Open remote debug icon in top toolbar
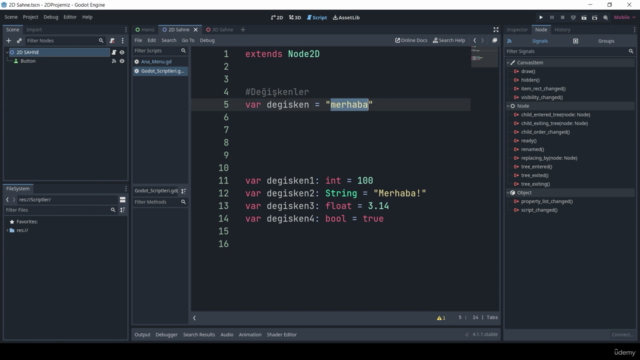This screenshot has width=640, height=360. pyautogui.click(x=573, y=18)
